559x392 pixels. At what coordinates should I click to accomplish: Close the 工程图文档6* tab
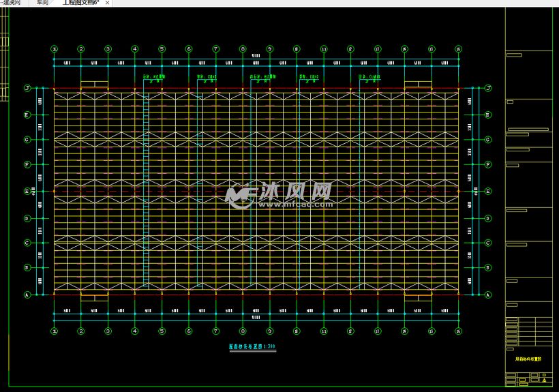pos(107,3)
